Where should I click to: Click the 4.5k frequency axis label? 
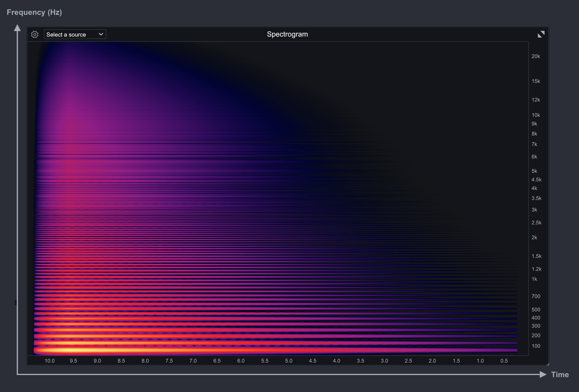pyautogui.click(x=536, y=180)
